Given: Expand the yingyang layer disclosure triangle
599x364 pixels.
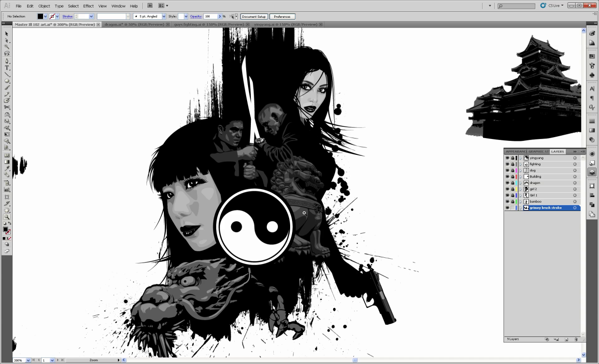Looking at the screenshot, I should (520, 158).
